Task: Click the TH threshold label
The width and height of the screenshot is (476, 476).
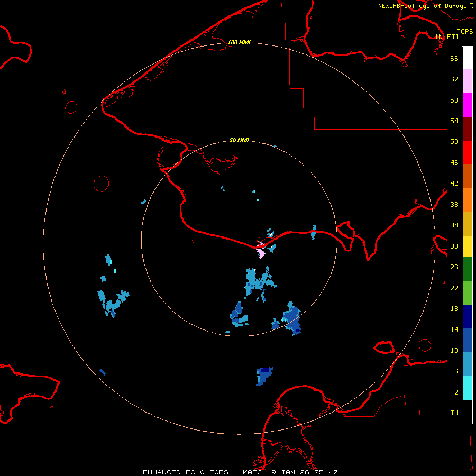Action: click(x=454, y=413)
